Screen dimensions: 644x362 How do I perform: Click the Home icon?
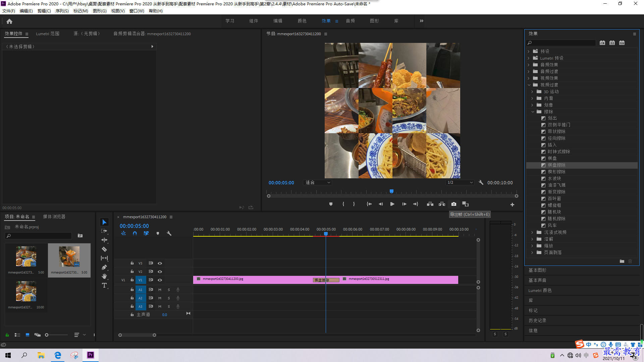(9, 21)
